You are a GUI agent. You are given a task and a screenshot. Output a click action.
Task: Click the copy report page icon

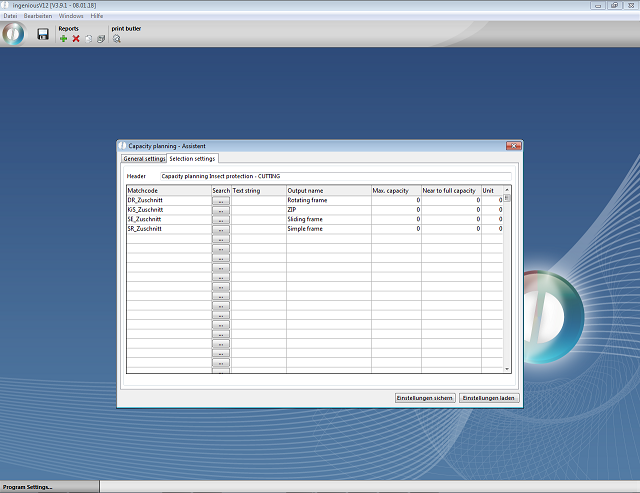tap(89, 39)
